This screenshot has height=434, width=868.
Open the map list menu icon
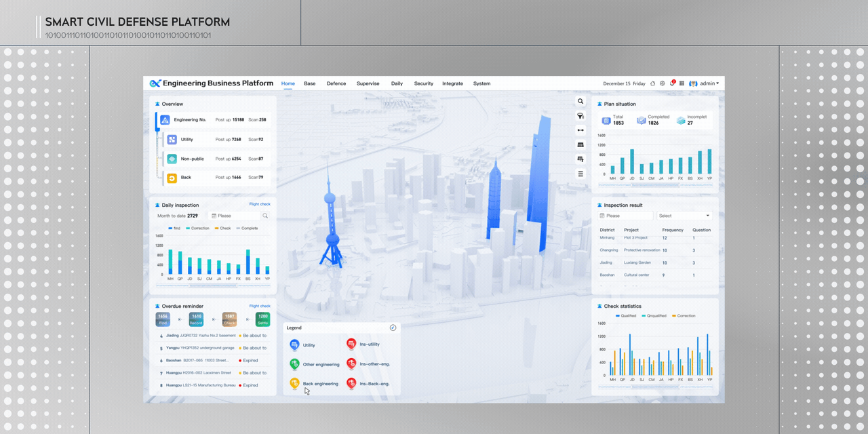[x=580, y=174]
